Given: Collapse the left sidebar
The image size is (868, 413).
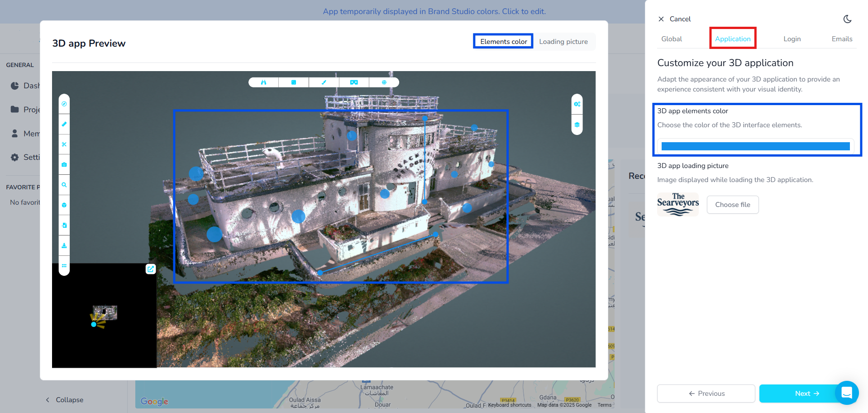Looking at the screenshot, I should point(64,400).
